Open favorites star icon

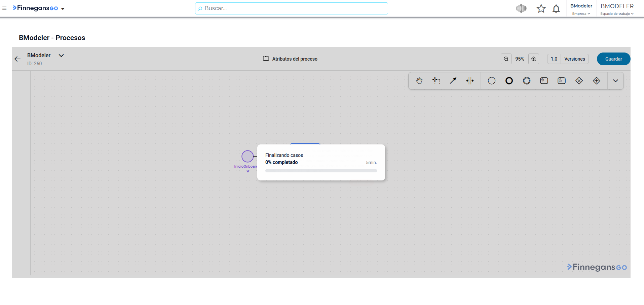(x=541, y=8)
